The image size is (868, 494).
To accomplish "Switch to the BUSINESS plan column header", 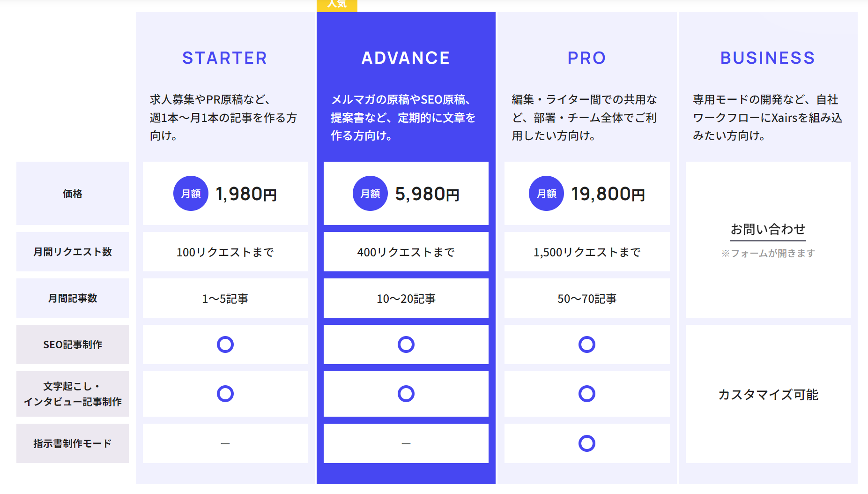I will 767,58.
